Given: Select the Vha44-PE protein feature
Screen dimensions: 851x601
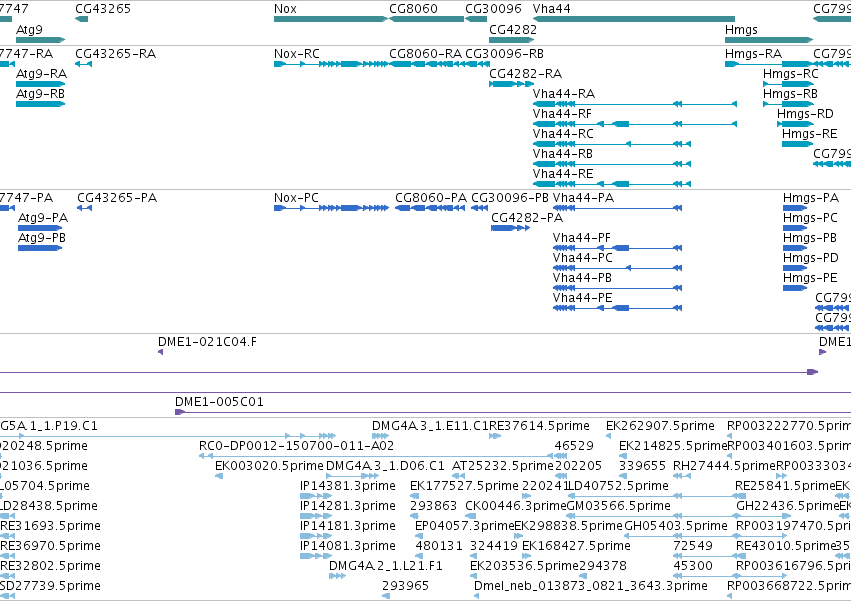Looking at the screenshot, I should [x=617, y=308].
